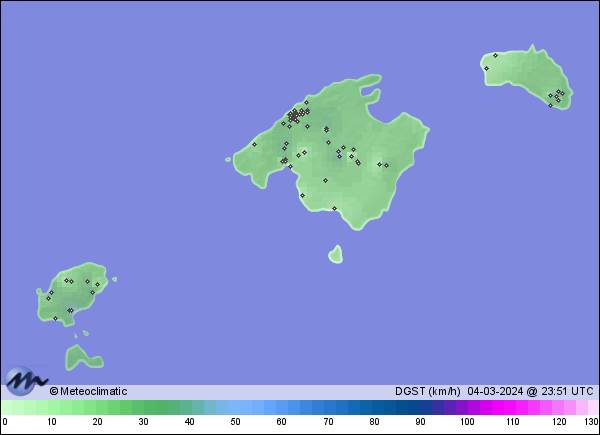Pick the light blue color band above 50
Screen dimensions: 600x435
coord(235,408)
